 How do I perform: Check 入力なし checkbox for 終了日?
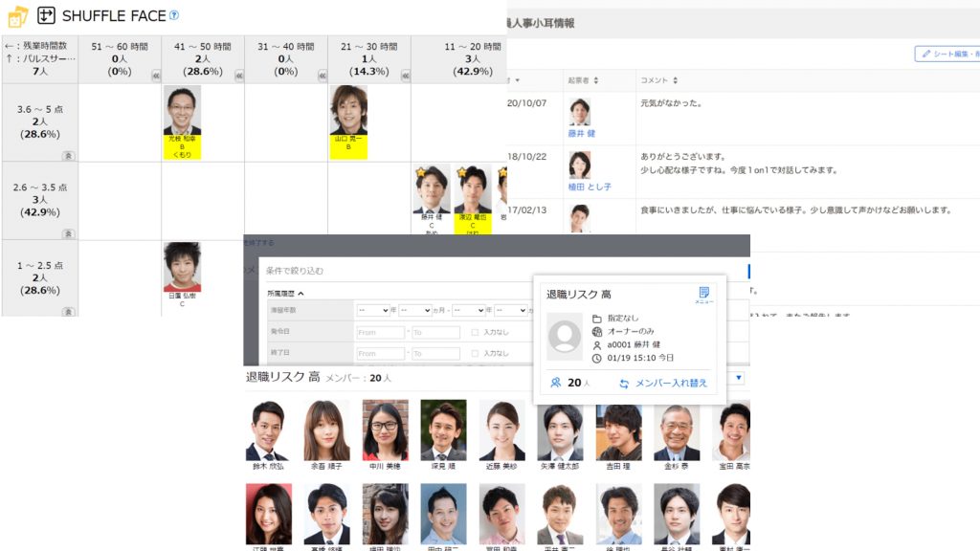pyautogui.click(x=475, y=354)
